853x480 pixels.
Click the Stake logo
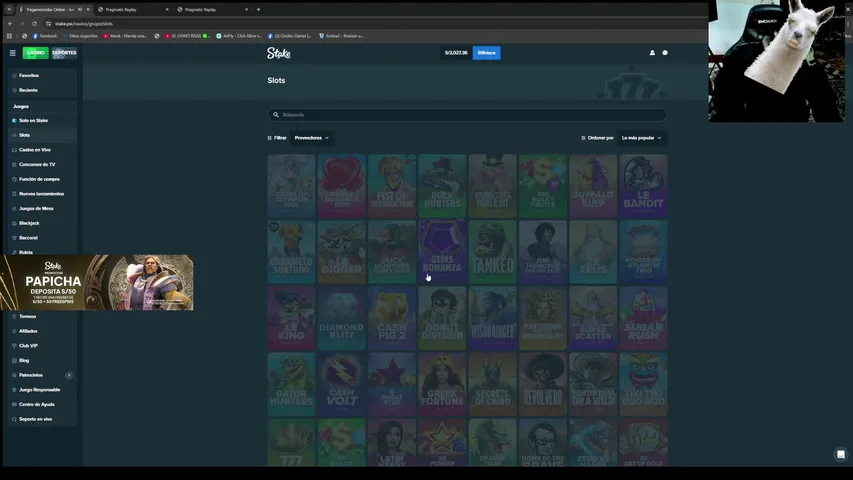tap(279, 53)
